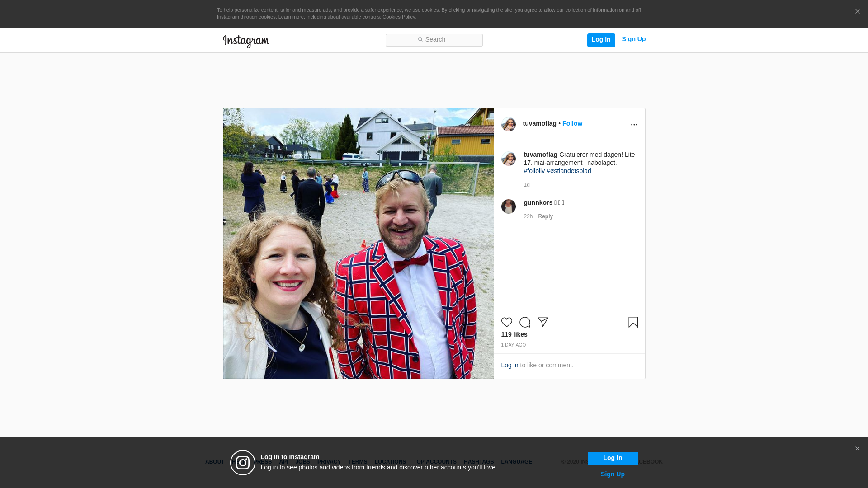Dismiss the cookie notice banner

point(857,12)
